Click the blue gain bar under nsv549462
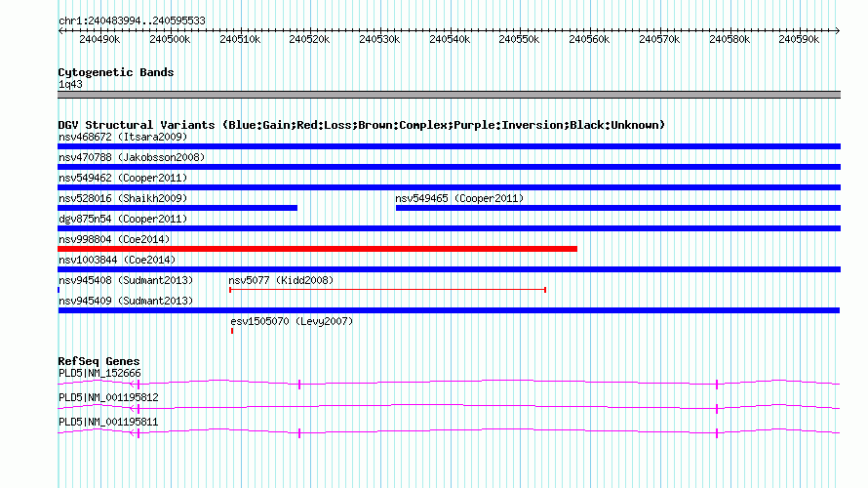This screenshot has height=488, width=868. pyautogui.click(x=449, y=187)
